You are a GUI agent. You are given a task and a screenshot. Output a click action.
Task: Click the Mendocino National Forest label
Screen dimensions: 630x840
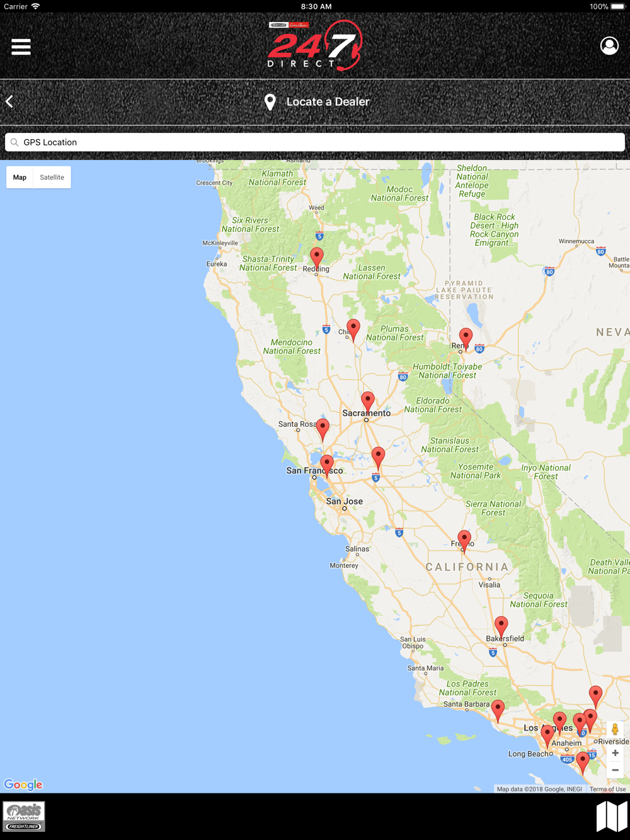coord(292,346)
